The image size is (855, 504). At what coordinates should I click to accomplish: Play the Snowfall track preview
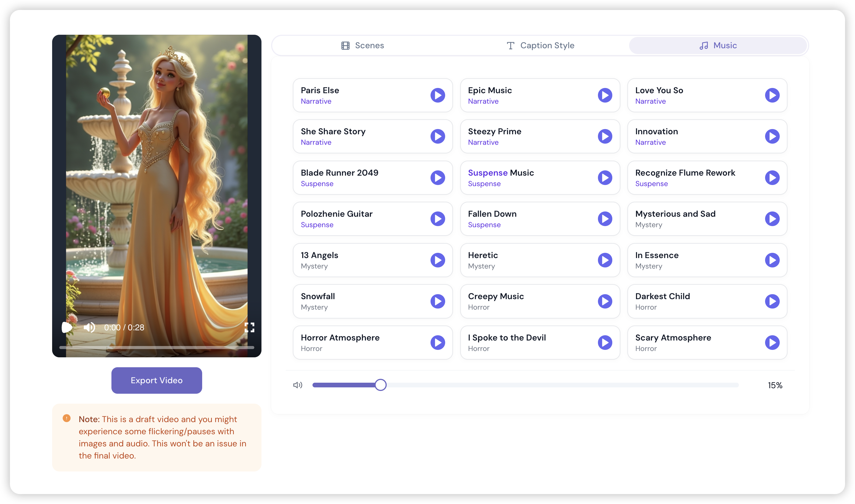pyautogui.click(x=437, y=301)
